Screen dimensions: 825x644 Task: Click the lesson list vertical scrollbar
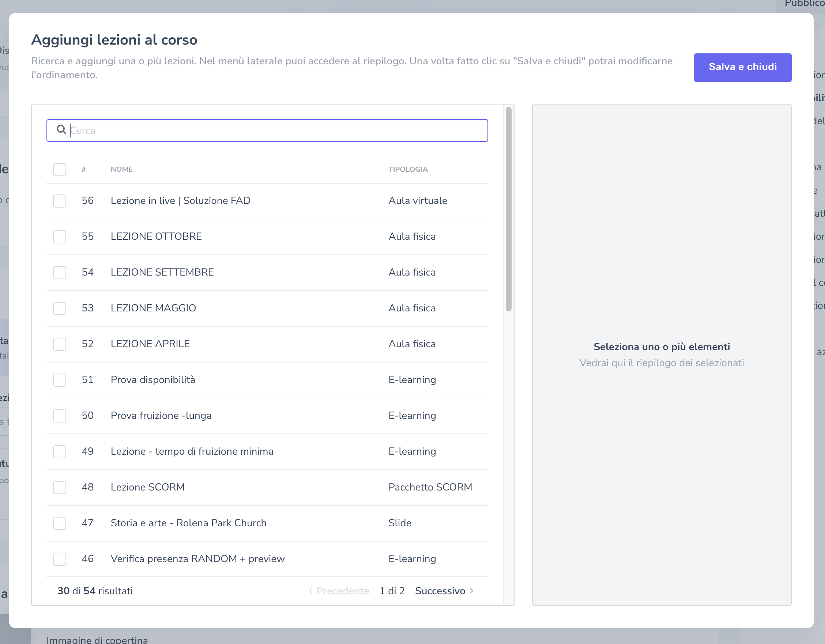(508, 209)
